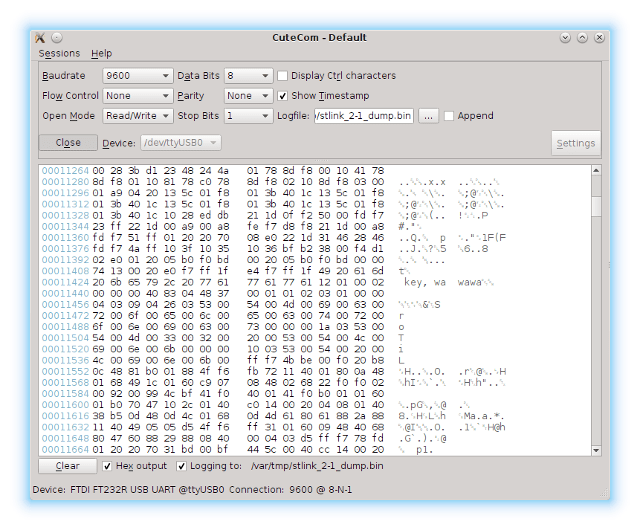Click the 'key, wa' ASCII text
Image resolution: width=640 pixels, height=530 pixels.
coord(424,282)
